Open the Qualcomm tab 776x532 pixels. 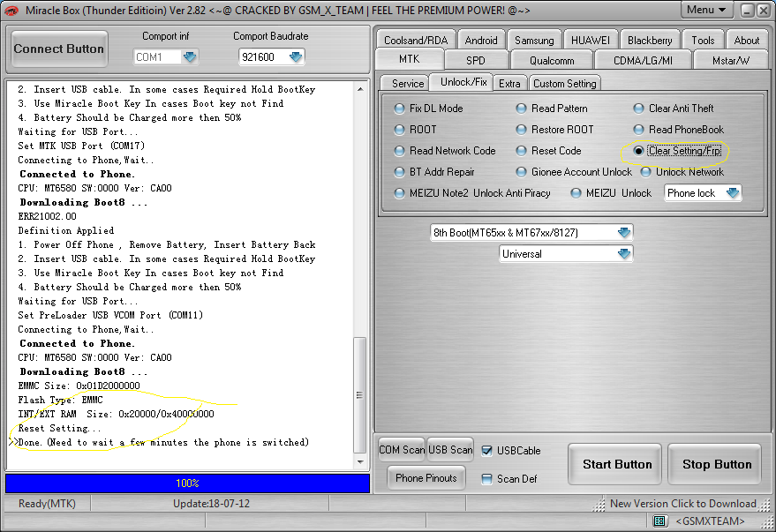click(552, 60)
